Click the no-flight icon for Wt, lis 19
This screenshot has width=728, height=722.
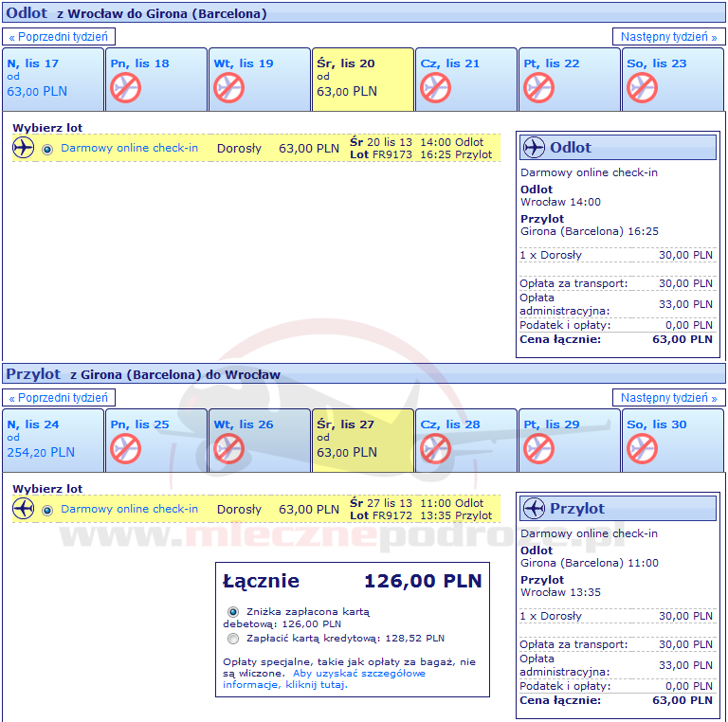[x=228, y=88]
